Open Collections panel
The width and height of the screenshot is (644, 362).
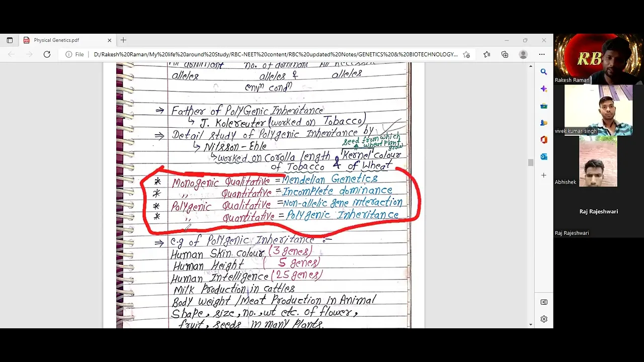(505, 54)
